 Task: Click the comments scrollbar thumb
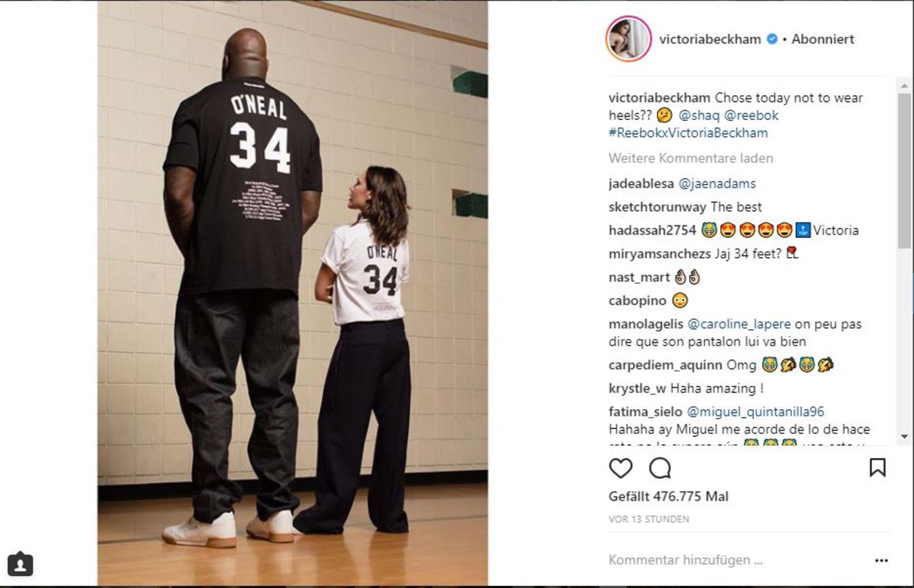click(x=904, y=170)
